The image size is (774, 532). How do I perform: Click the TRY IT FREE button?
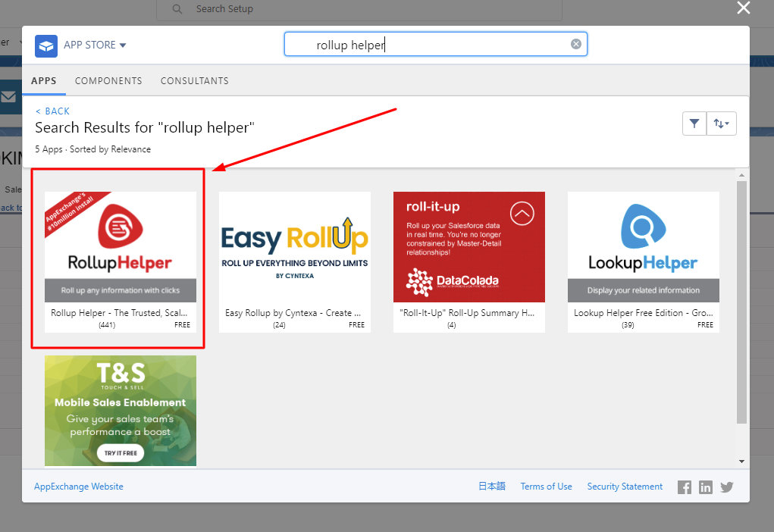[x=121, y=453]
